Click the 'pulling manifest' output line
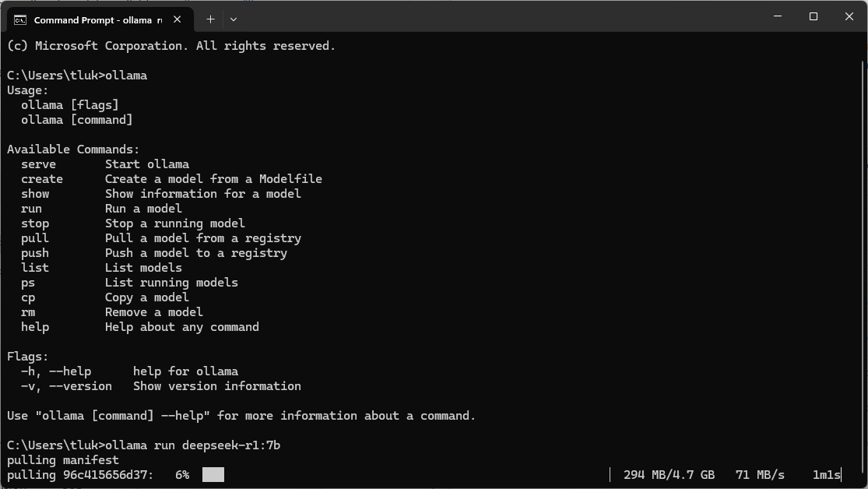The image size is (868, 489). pos(62,460)
